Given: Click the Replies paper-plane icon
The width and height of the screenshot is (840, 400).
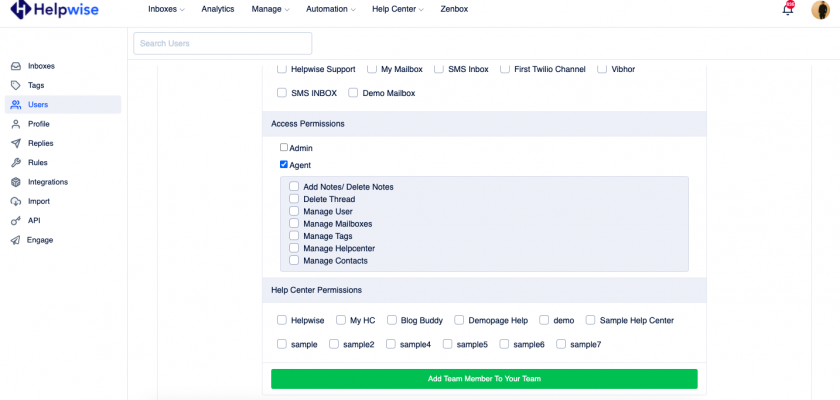Looking at the screenshot, I should [16, 143].
